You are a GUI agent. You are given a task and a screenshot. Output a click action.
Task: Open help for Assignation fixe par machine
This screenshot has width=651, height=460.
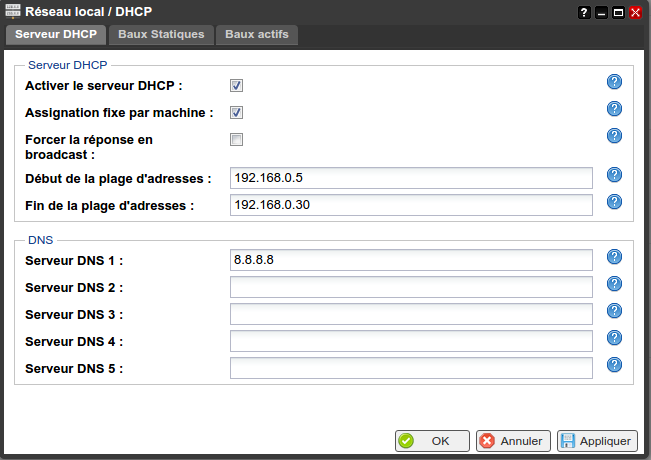[614, 109]
